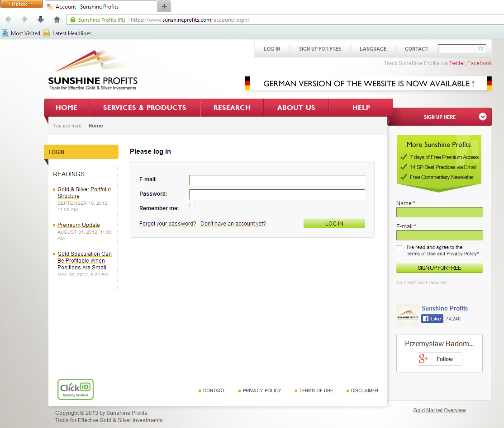Select the LOGIN sidebar tab
The image size is (504, 428).
81,152
